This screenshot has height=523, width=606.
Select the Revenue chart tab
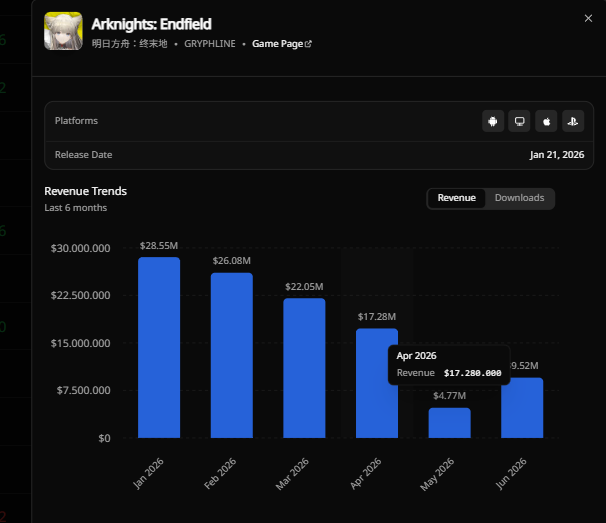(x=456, y=198)
